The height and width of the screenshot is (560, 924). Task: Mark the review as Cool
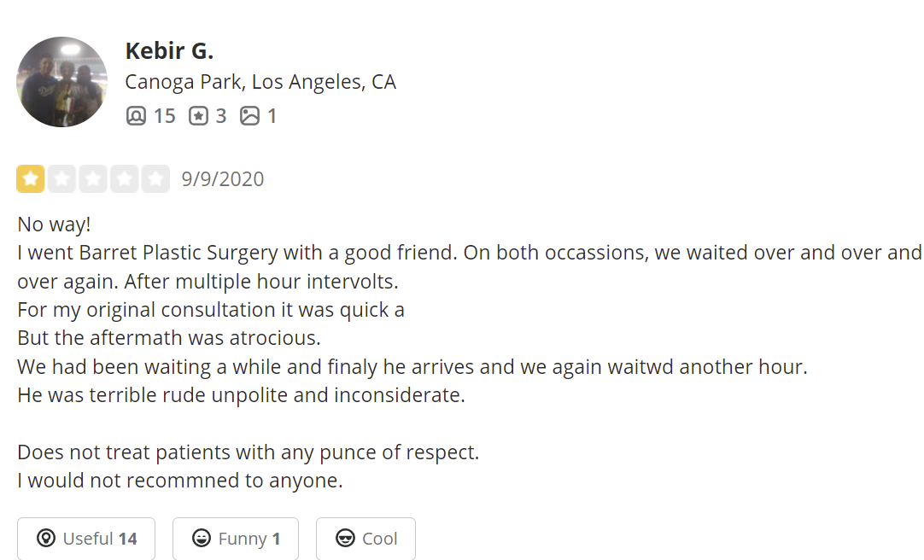(366, 539)
